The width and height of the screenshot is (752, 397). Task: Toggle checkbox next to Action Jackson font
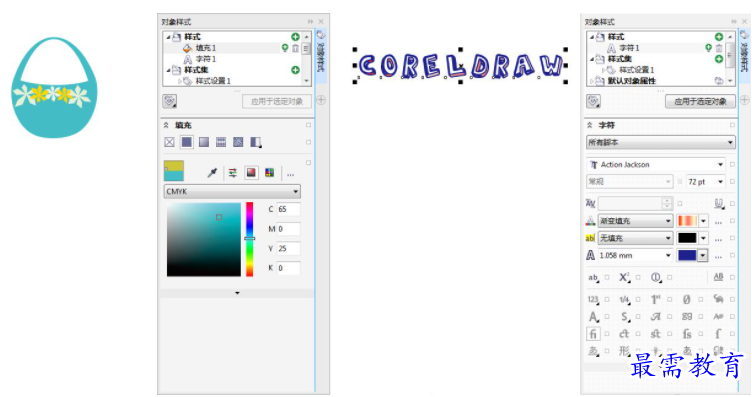pos(732,164)
